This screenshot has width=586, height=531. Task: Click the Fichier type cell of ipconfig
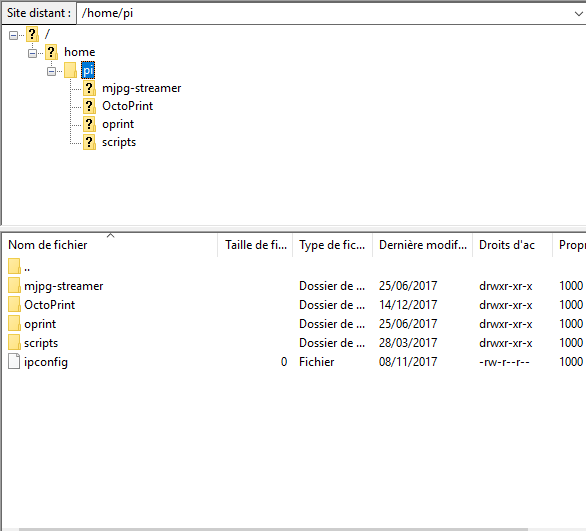click(316, 362)
